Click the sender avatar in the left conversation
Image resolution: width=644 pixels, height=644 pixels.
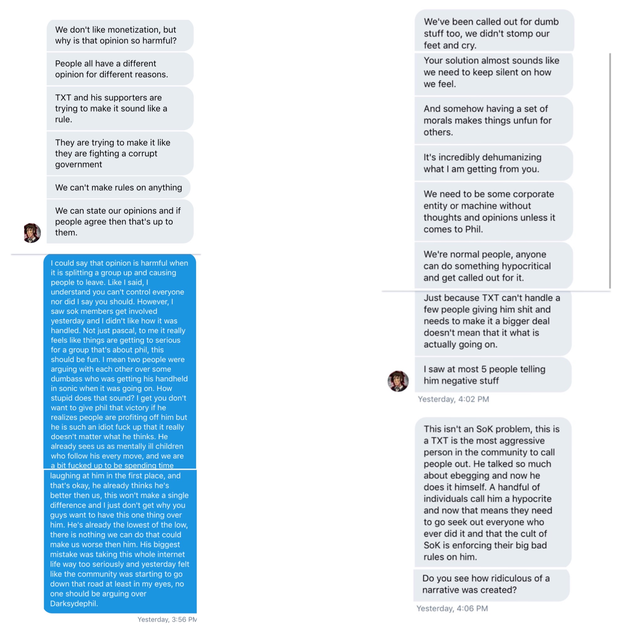pyautogui.click(x=32, y=233)
